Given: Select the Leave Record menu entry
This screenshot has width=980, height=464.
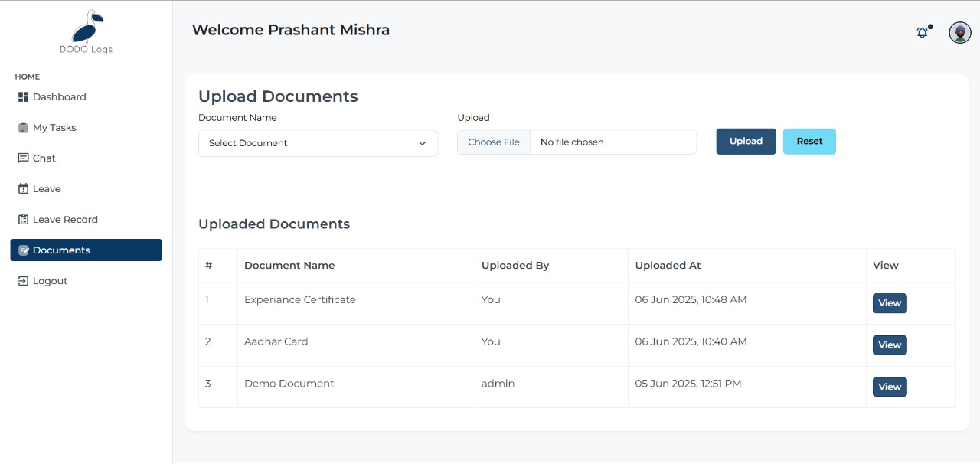Looking at the screenshot, I should 65,219.
